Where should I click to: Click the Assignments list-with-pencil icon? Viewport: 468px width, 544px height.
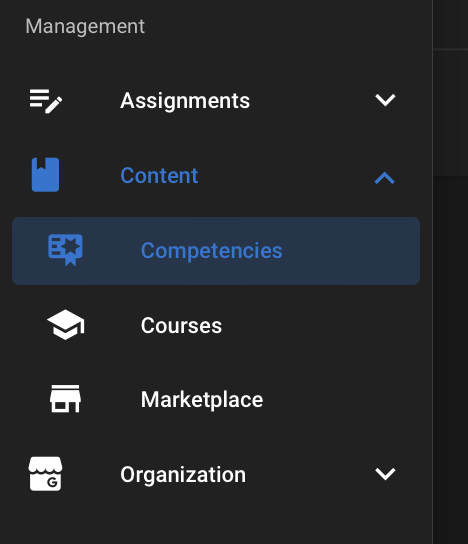(46, 101)
